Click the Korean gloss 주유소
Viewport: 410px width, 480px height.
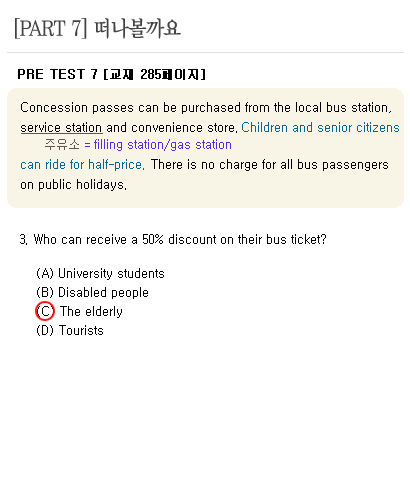62,145
